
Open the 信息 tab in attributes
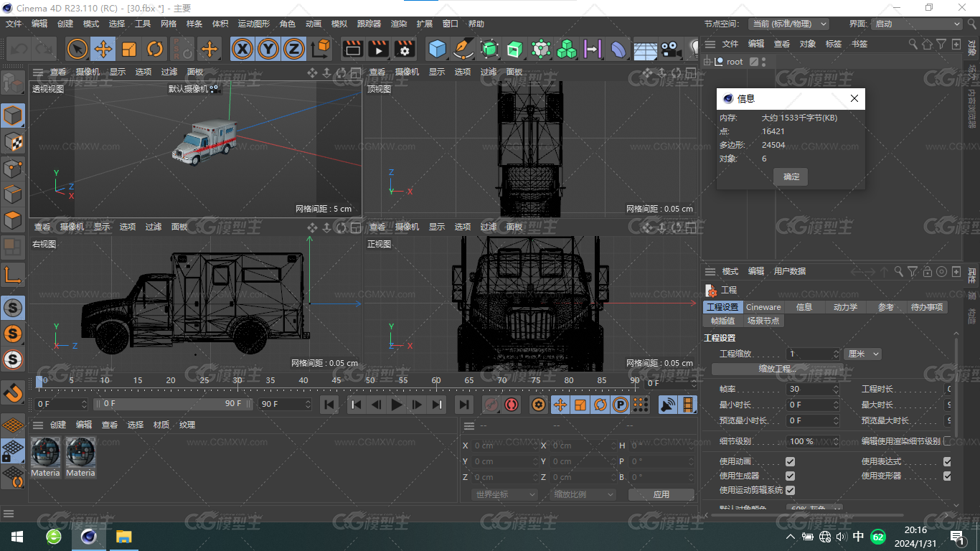804,307
